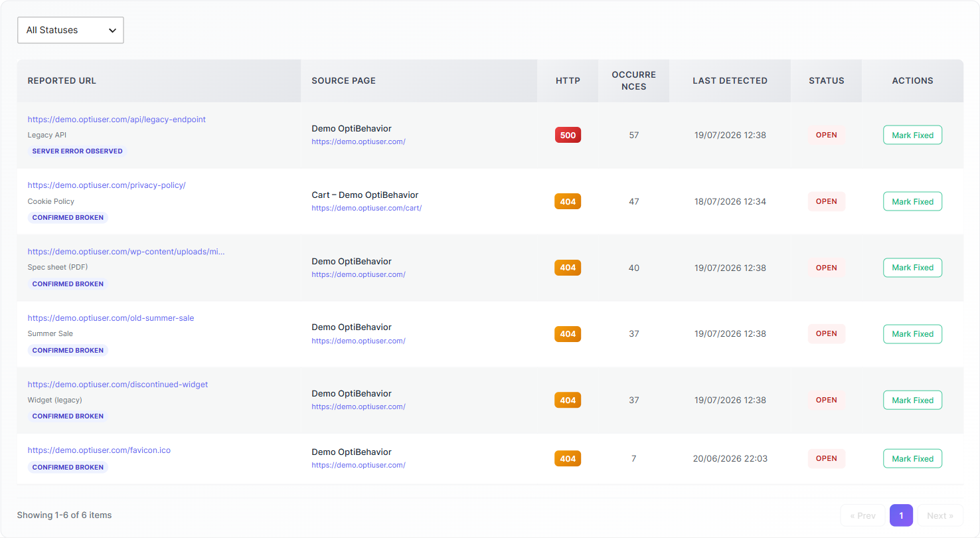
Task: Click the OPEN status in legacy-endpoint row
Action: tap(827, 135)
